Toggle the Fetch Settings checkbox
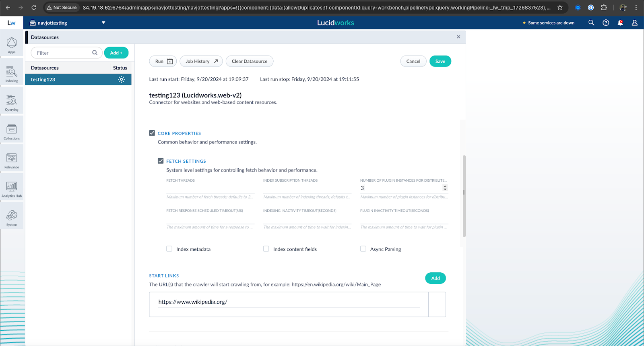This screenshot has height=346, width=644. point(161,161)
